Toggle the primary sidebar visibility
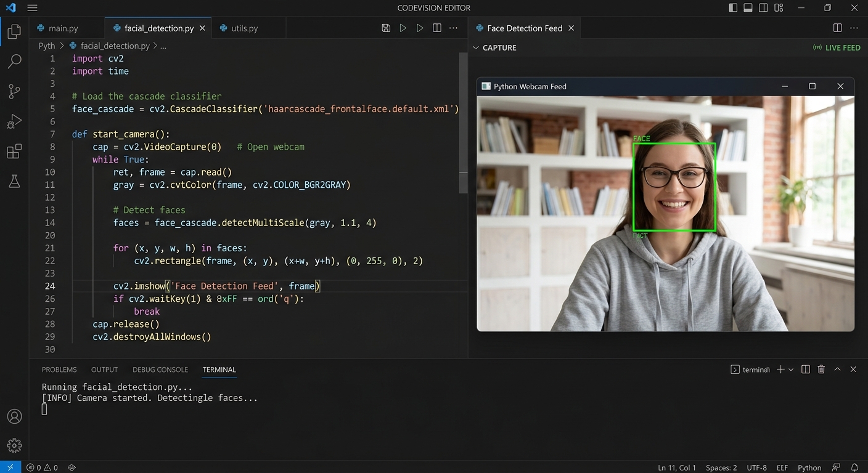The height and width of the screenshot is (473, 868). 732,7
